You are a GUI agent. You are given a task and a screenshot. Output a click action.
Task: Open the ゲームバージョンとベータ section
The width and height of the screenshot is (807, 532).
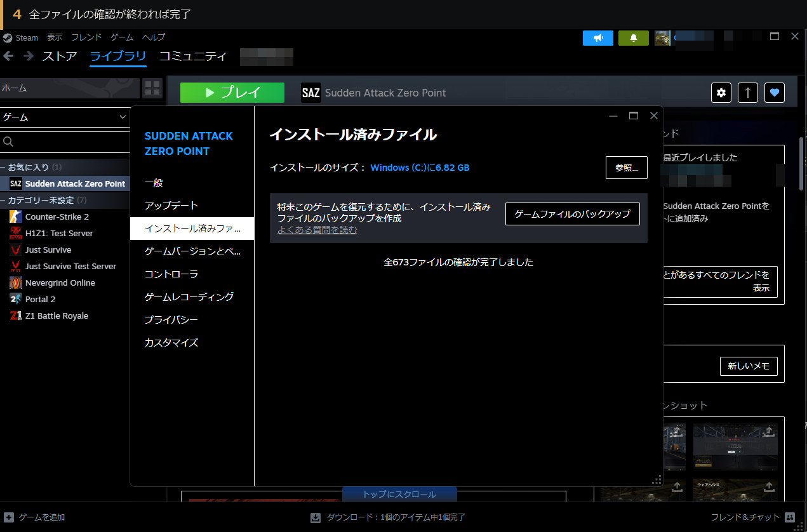192,251
